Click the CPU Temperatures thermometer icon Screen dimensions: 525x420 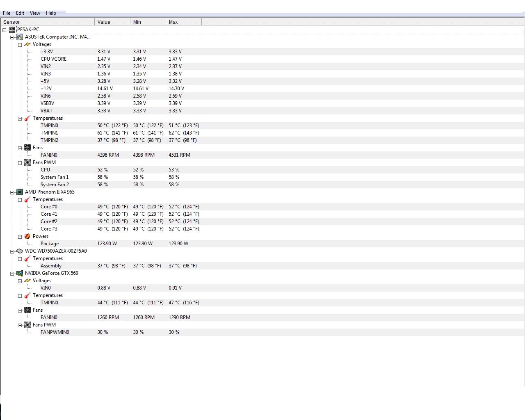tap(27, 199)
